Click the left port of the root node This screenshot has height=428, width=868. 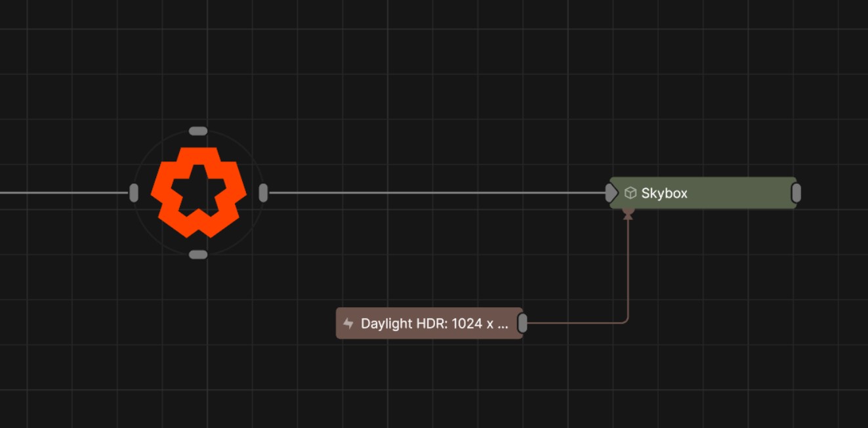[x=134, y=193]
